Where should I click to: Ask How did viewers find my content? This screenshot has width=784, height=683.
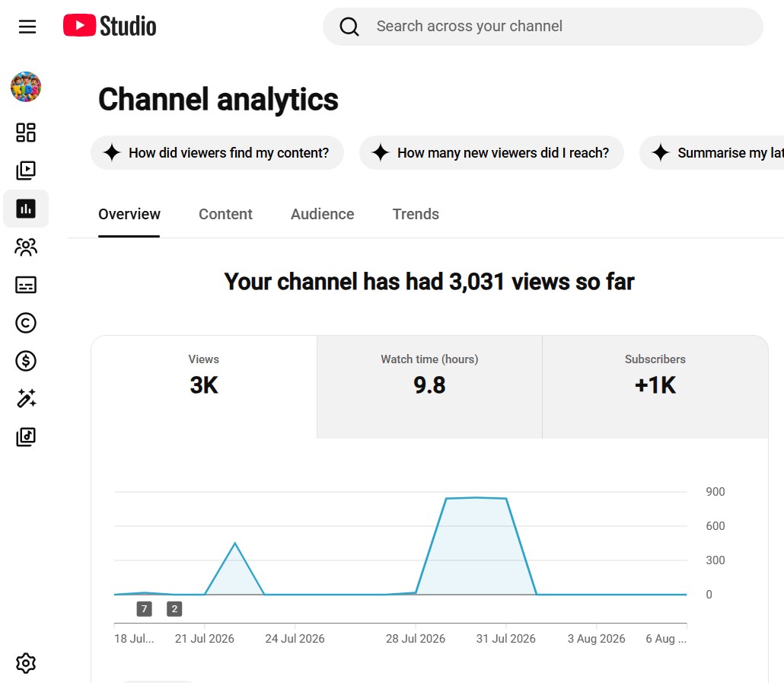217,152
